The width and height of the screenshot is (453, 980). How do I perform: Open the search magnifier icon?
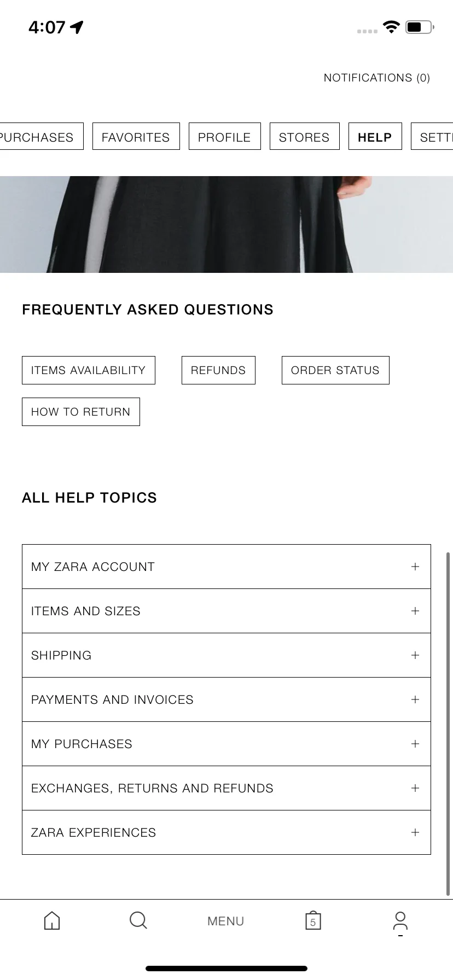coord(138,920)
